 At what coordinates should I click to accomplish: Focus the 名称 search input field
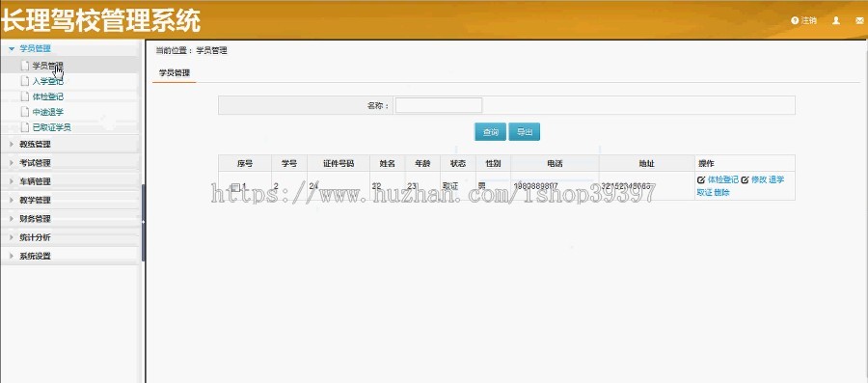point(439,105)
